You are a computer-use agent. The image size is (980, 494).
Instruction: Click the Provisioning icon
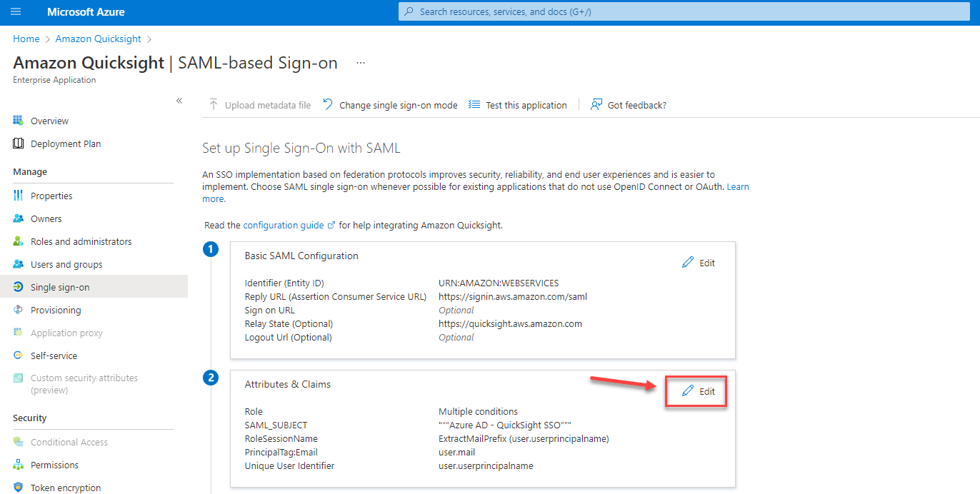pyautogui.click(x=19, y=310)
